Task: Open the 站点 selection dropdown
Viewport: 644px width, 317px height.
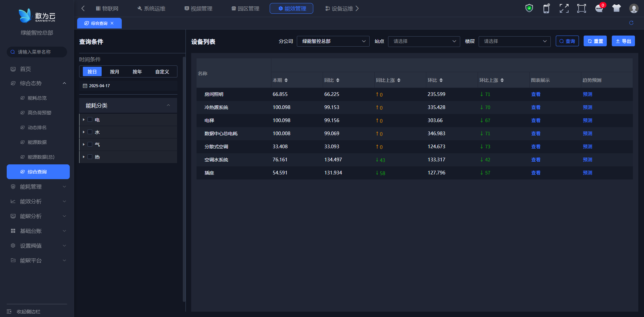Action: (424, 41)
